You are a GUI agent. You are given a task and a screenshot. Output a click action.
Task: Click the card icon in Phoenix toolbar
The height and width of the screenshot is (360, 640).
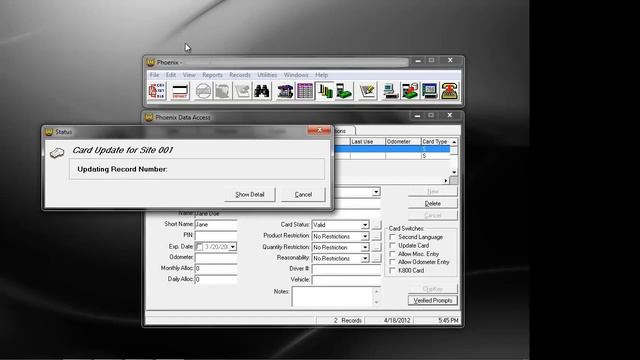[180, 91]
